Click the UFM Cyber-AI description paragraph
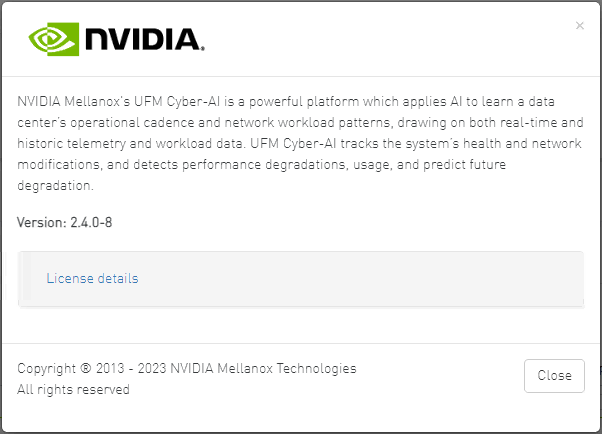602x434 pixels. coord(300,144)
